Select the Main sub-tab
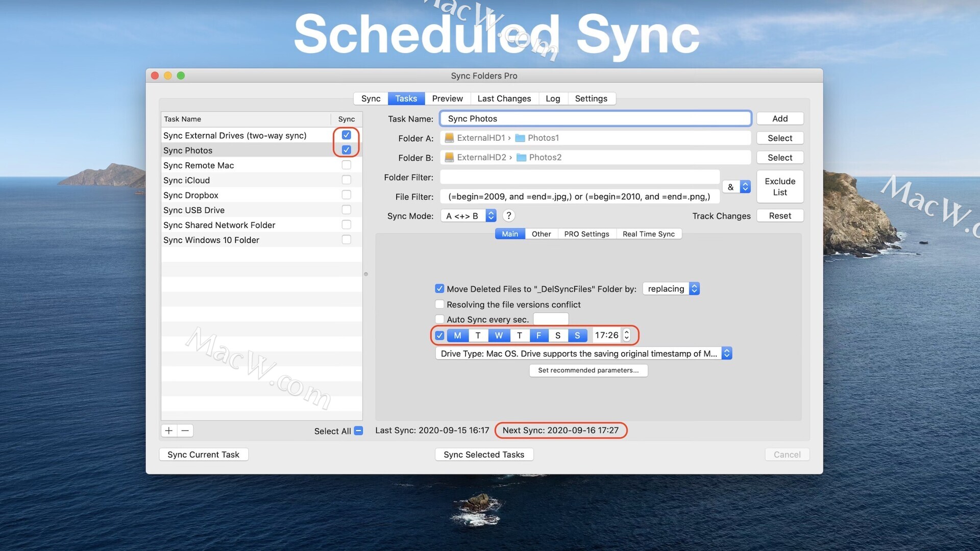Image resolution: width=980 pixels, height=551 pixels. click(510, 234)
